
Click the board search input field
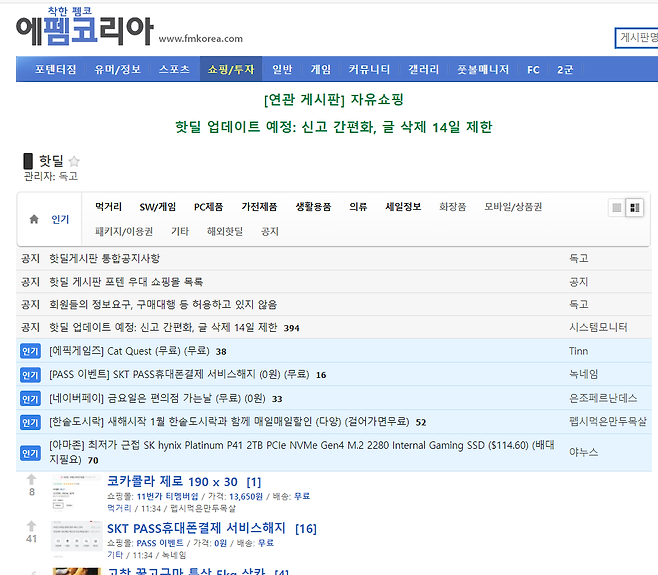click(636, 38)
